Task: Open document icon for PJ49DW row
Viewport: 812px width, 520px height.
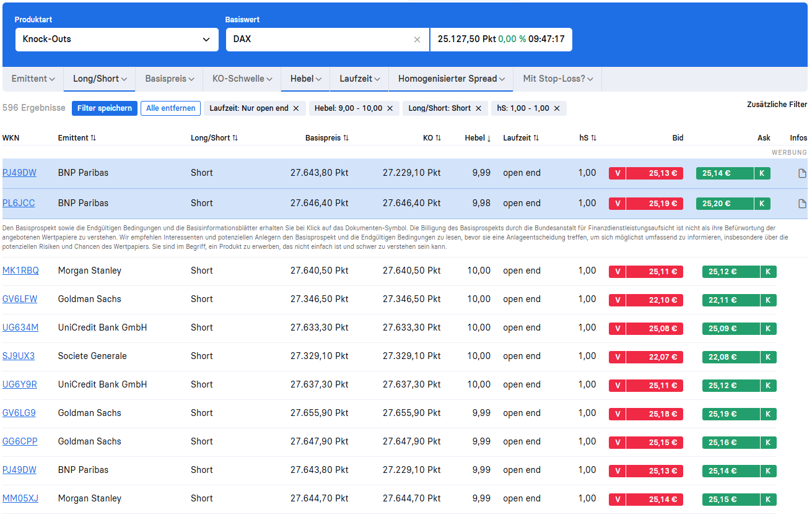Action: [802, 173]
